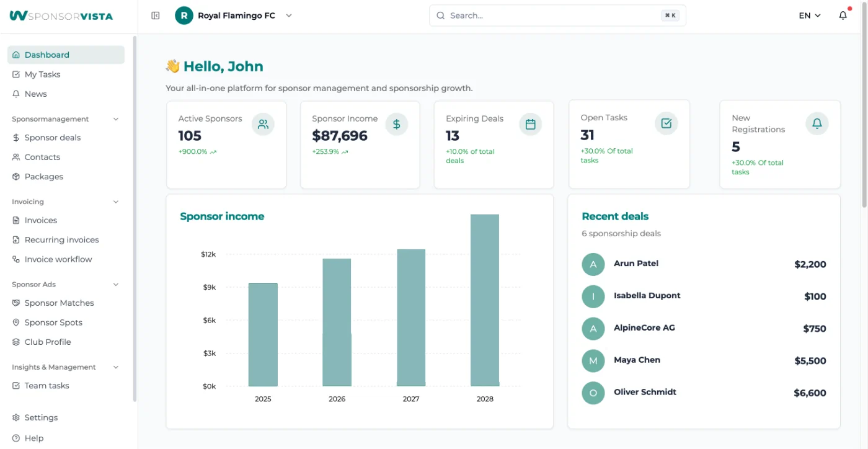Select Team tasks from the sidebar
Image resolution: width=868 pixels, height=449 pixels.
(x=46, y=385)
